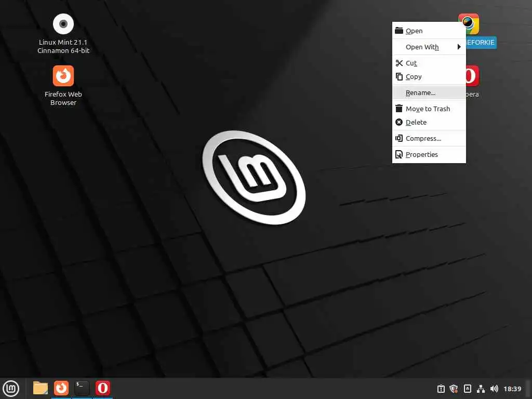532x399 pixels.
Task: Open the terminal from the taskbar
Action: tap(82, 388)
